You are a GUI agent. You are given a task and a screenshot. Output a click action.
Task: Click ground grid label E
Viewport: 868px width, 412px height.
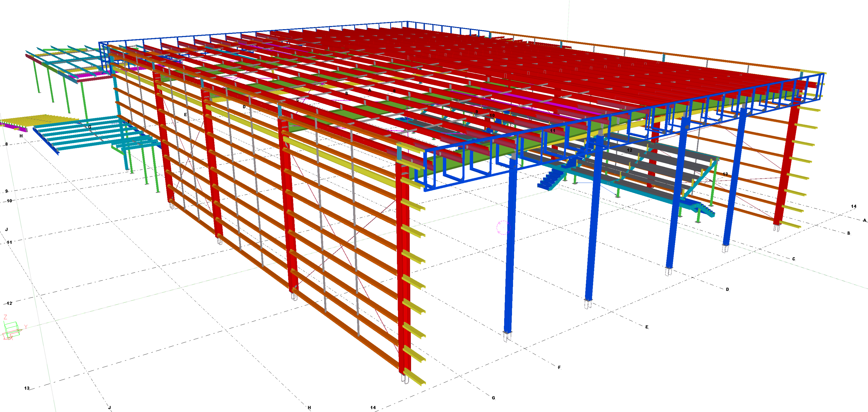(647, 327)
